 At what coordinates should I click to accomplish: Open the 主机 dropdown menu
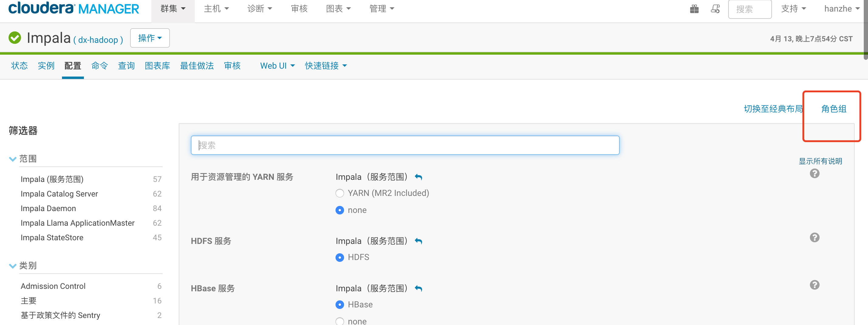click(x=216, y=9)
